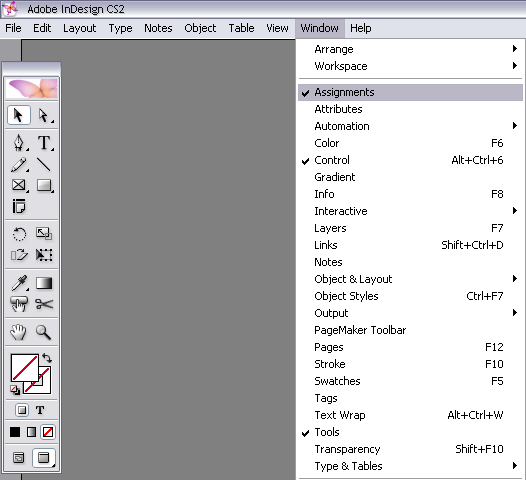526x480 pixels.
Task: Toggle the Links palette
Action: (x=410, y=245)
